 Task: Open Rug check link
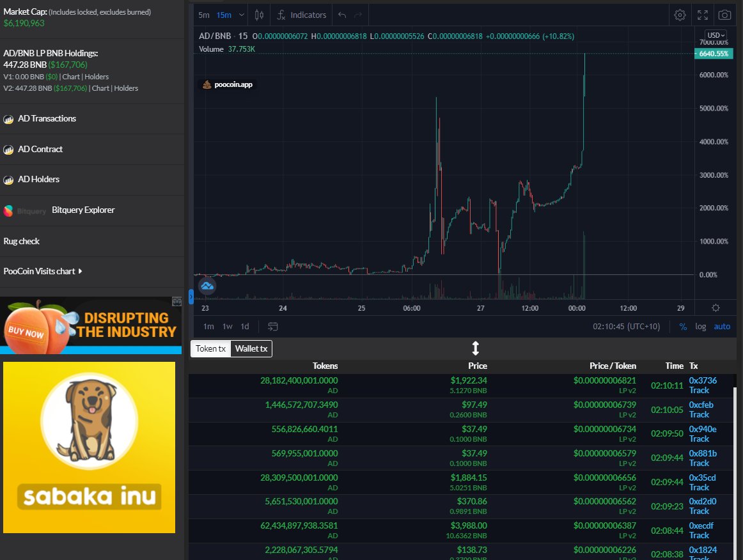pyautogui.click(x=21, y=241)
